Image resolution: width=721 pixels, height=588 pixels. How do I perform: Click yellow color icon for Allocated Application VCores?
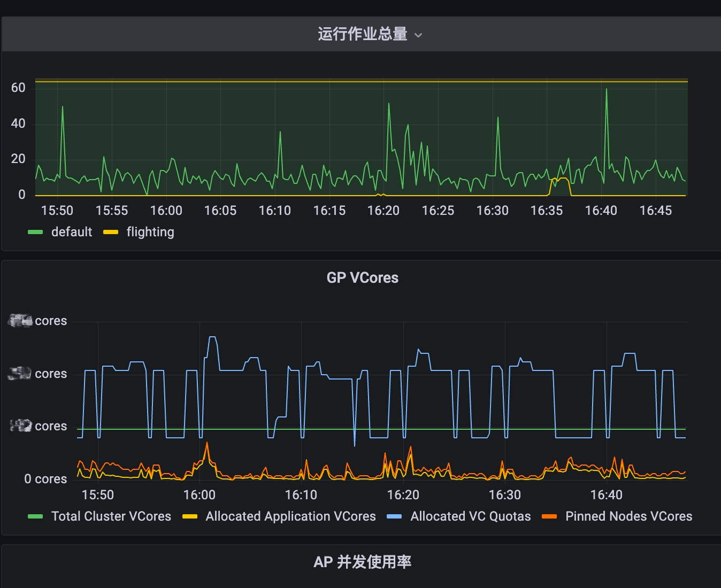(x=190, y=516)
